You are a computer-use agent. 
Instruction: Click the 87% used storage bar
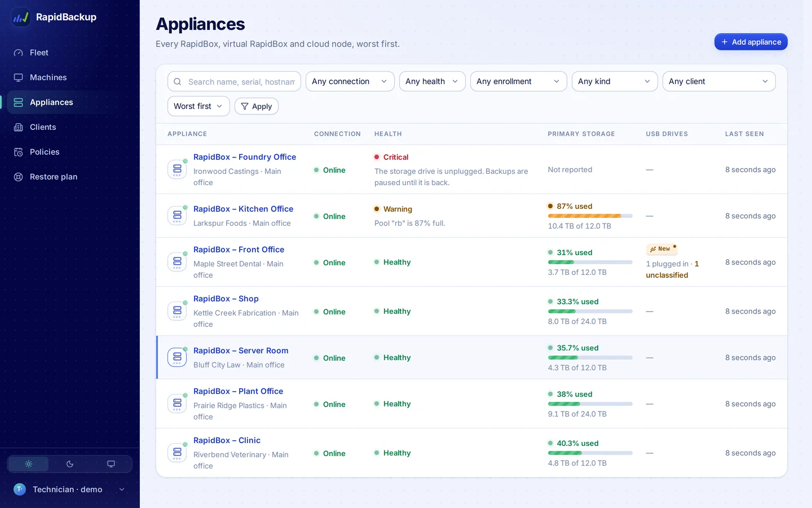pyautogui.click(x=590, y=216)
